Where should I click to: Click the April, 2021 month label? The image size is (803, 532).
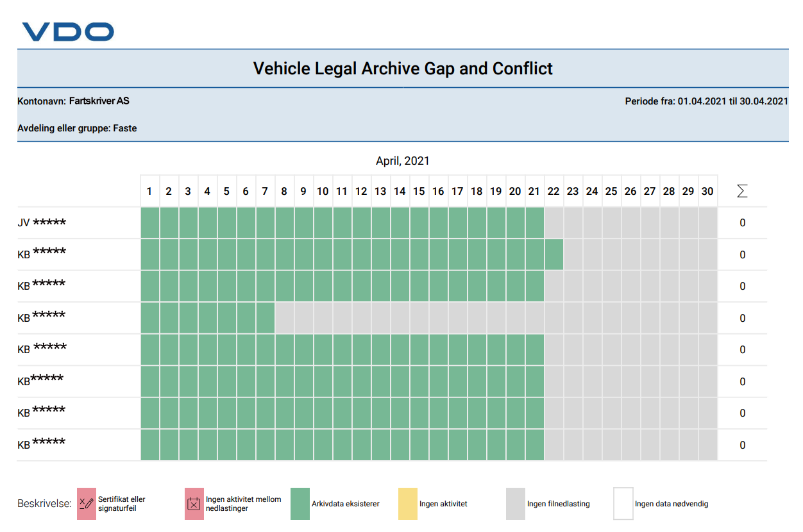tap(403, 161)
